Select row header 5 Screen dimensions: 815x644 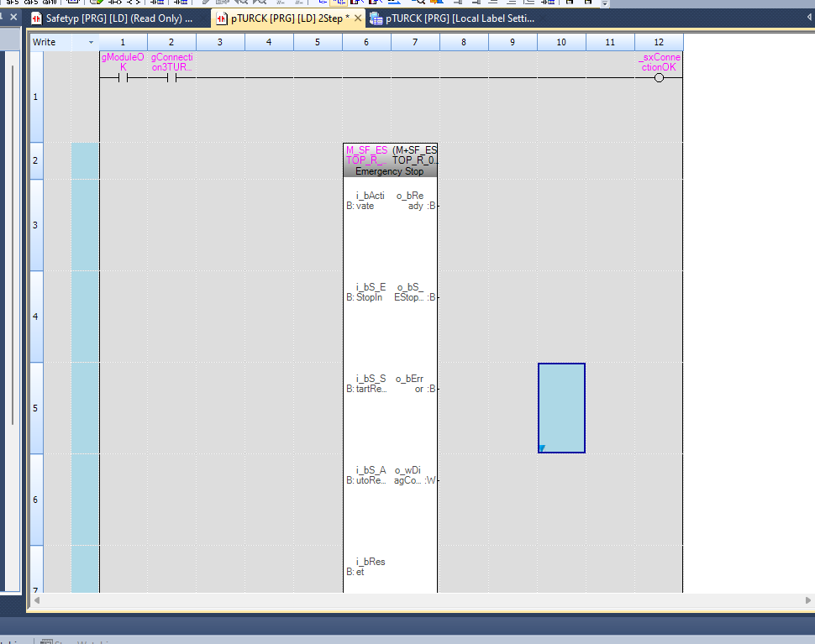coord(36,408)
